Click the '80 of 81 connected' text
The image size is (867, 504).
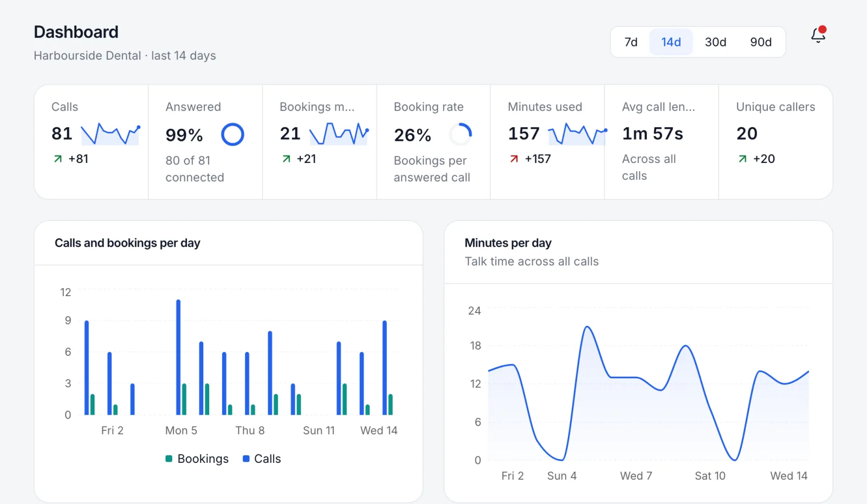(x=195, y=169)
